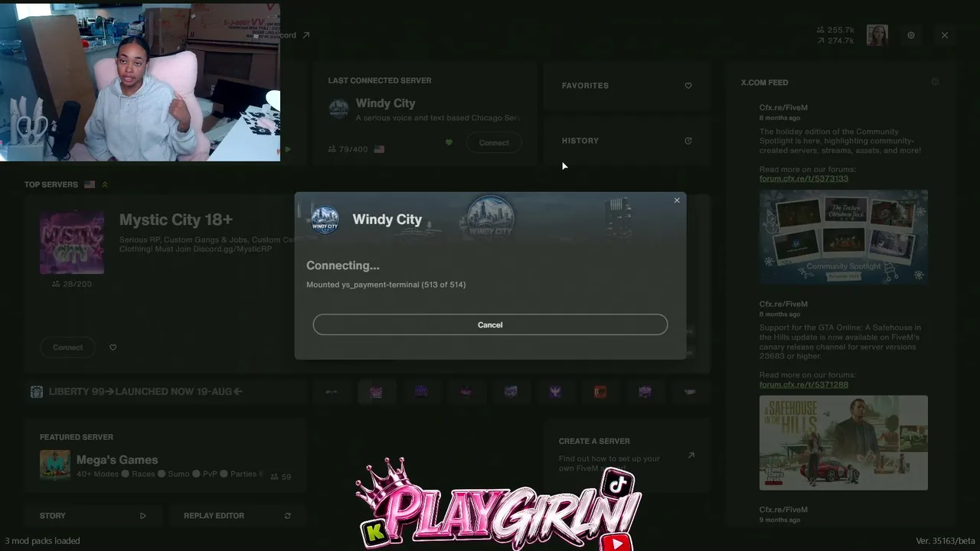Select the red server icon in the icon row

[600, 392]
